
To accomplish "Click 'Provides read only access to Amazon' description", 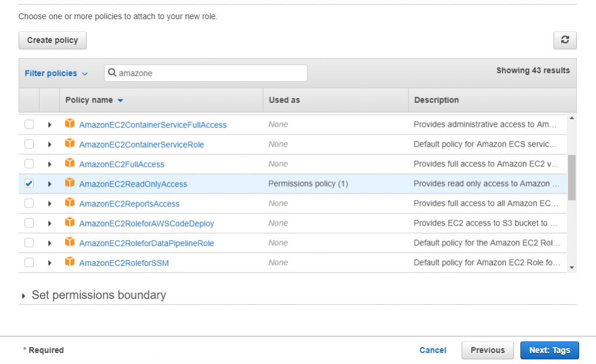I will tap(487, 184).
